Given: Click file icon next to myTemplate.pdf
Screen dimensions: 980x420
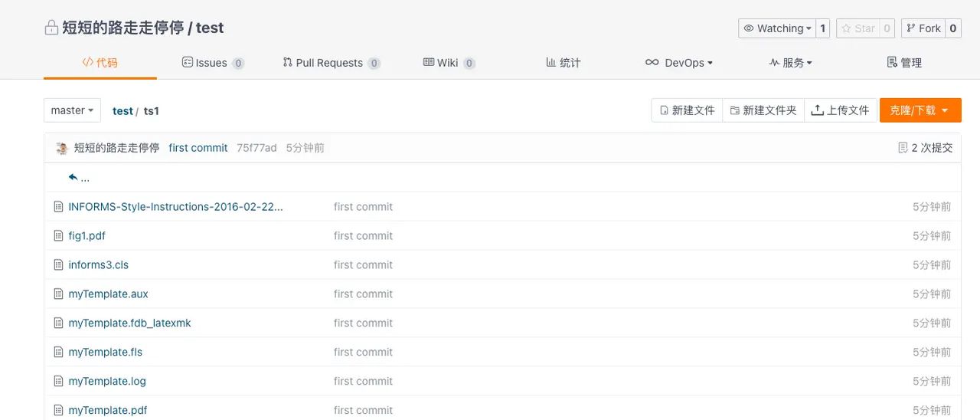Looking at the screenshot, I should pos(58,411).
